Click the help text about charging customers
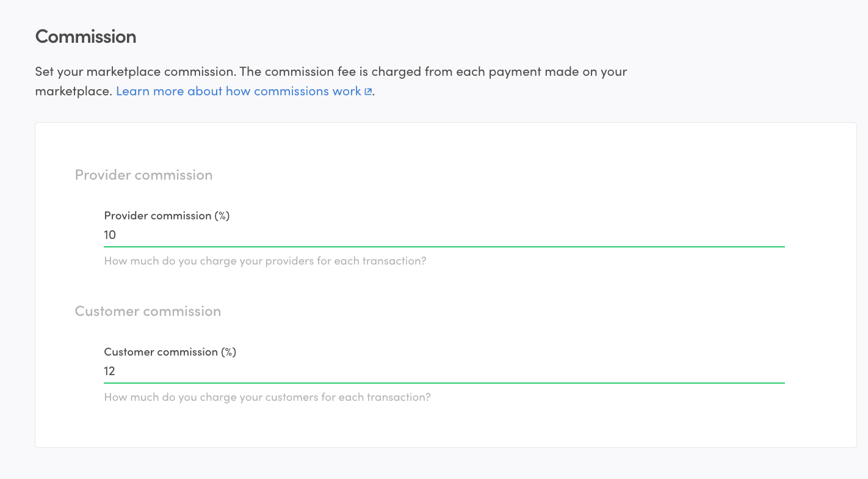This screenshot has height=479, width=868. click(x=267, y=397)
